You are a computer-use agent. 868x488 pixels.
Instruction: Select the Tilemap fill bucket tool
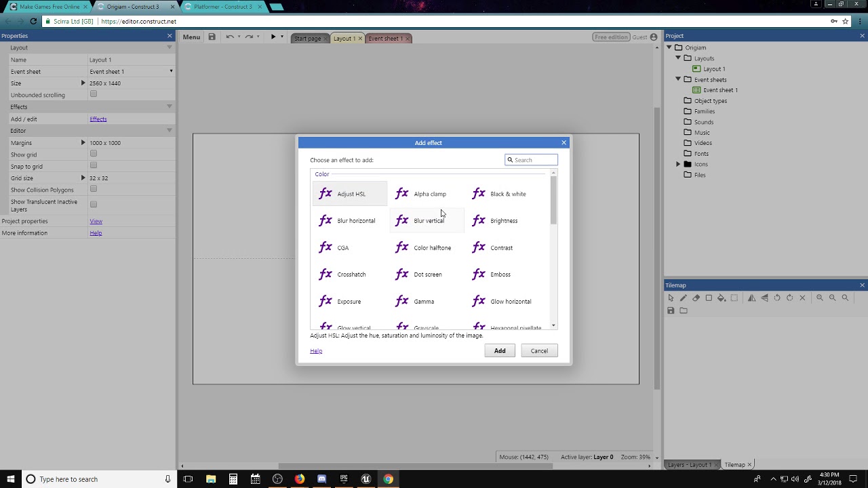pos(722,298)
